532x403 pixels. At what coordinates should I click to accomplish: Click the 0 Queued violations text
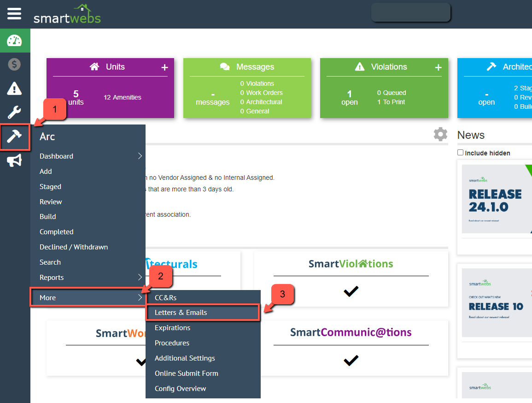click(x=392, y=93)
